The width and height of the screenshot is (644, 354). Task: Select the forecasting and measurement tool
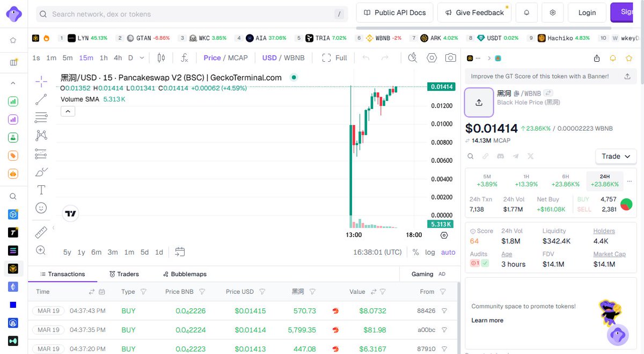[41, 154]
